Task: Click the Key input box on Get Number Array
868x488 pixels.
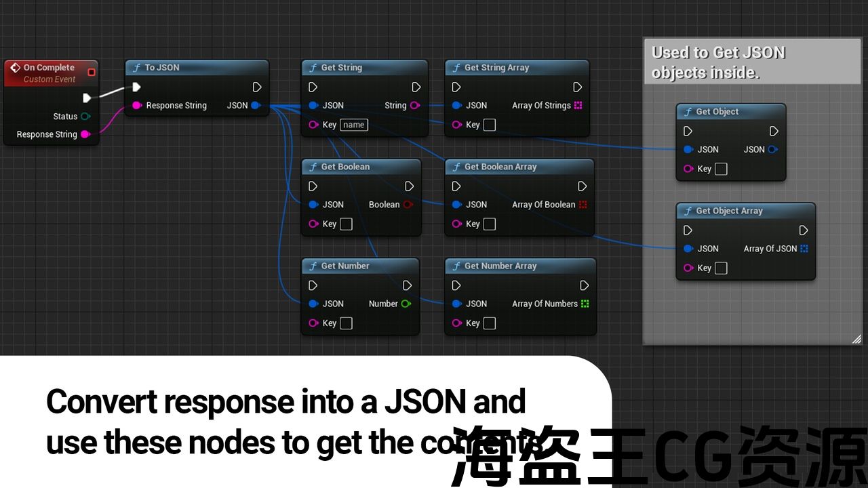Action: tap(489, 323)
